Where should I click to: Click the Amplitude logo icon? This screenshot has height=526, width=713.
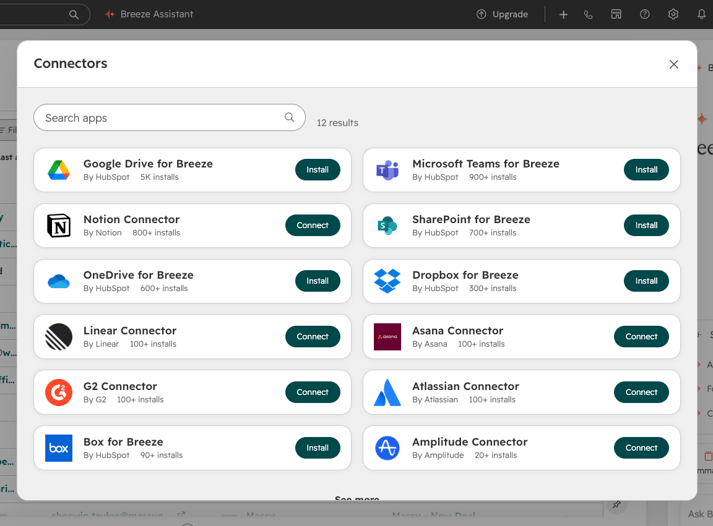[x=387, y=448]
